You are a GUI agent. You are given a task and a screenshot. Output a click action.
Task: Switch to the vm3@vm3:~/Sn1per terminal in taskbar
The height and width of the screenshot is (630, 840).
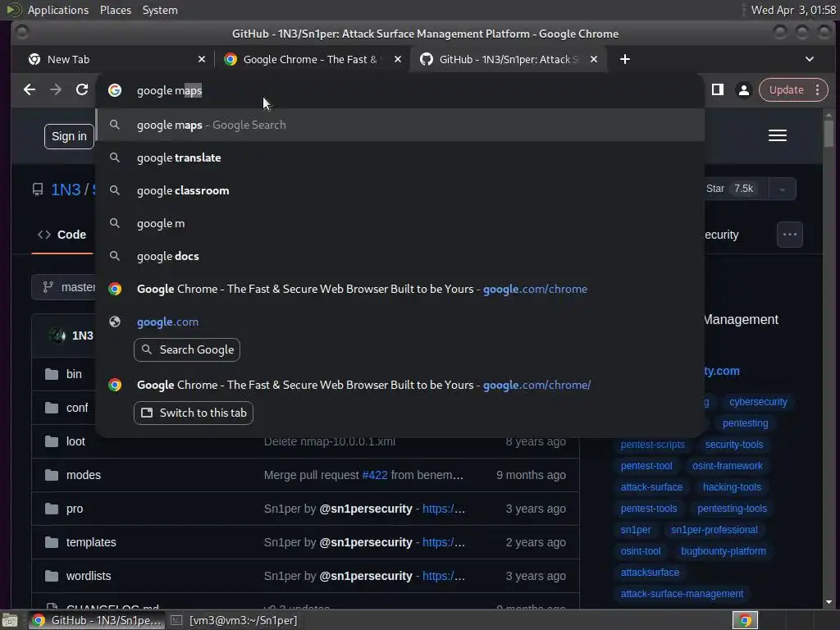pyautogui.click(x=235, y=620)
